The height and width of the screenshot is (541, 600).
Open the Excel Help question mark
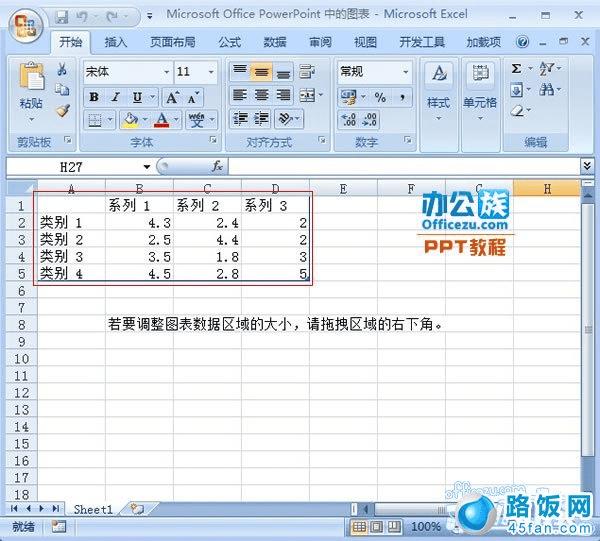(522, 41)
